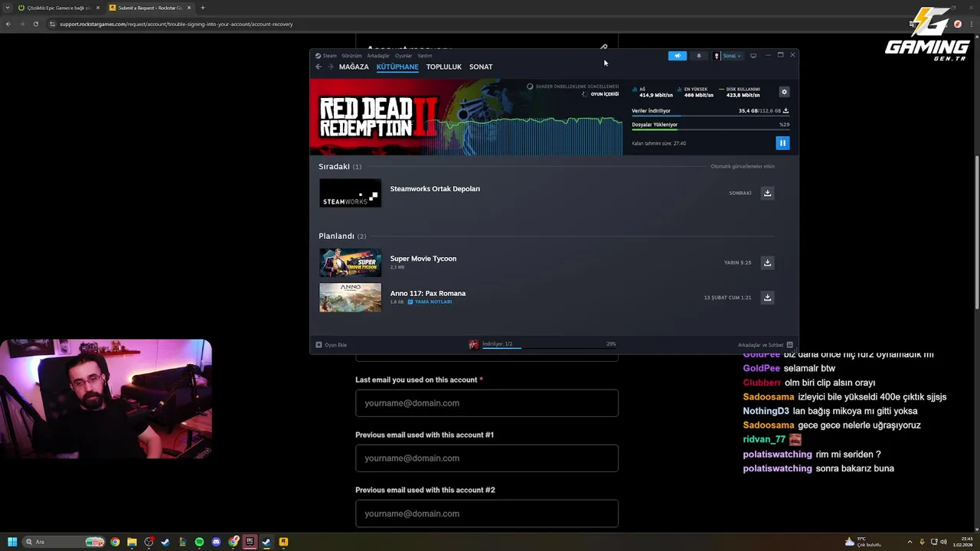This screenshot has height=551, width=980.
Task: Click Otomatik güncellemeler etkin text
Action: pyautogui.click(x=743, y=166)
